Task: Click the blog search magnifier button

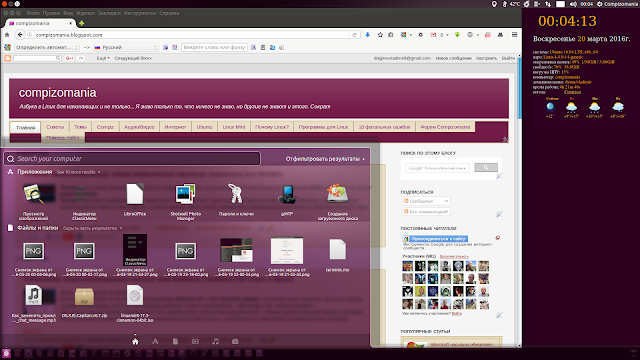Action: click(486, 167)
